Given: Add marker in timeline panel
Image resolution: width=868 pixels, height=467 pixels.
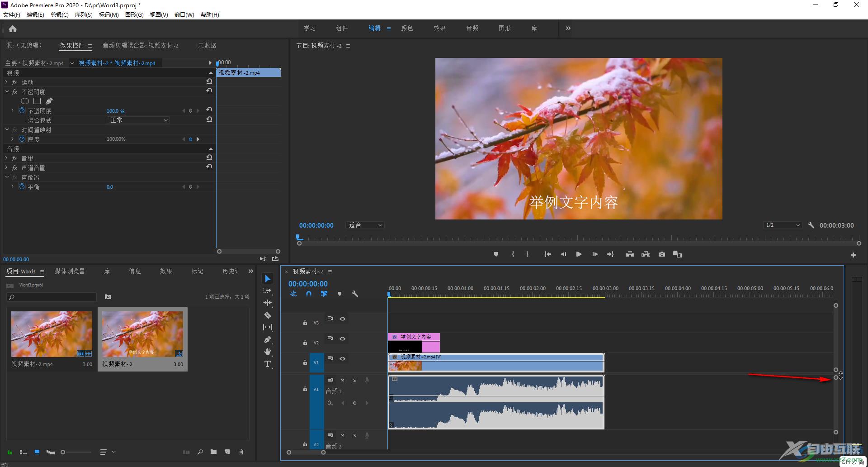Looking at the screenshot, I should 340,294.
